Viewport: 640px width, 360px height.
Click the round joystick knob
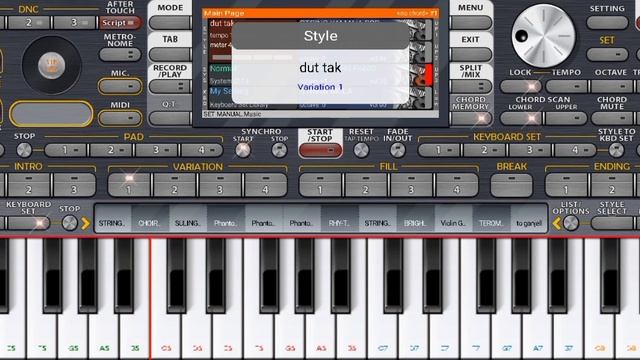[x=51, y=65]
